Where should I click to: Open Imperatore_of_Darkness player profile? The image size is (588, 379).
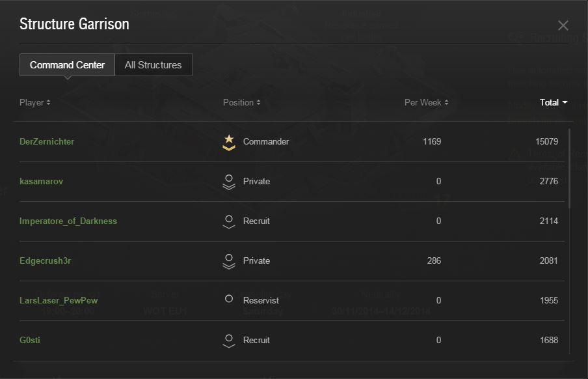68,221
